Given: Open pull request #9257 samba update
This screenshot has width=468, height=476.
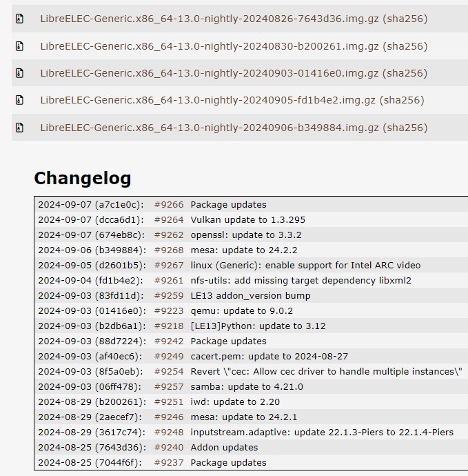Looking at the screenshot, I should tap(169, 387).
